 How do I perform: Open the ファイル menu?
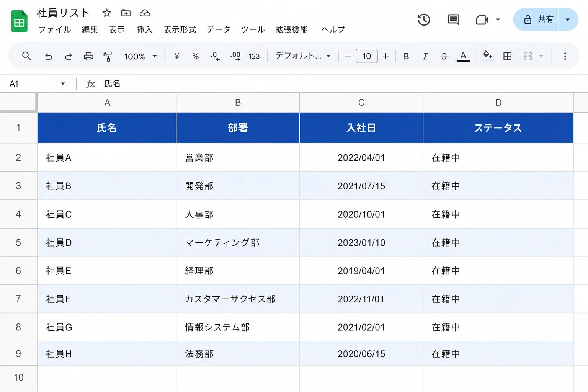click(55, 29)
